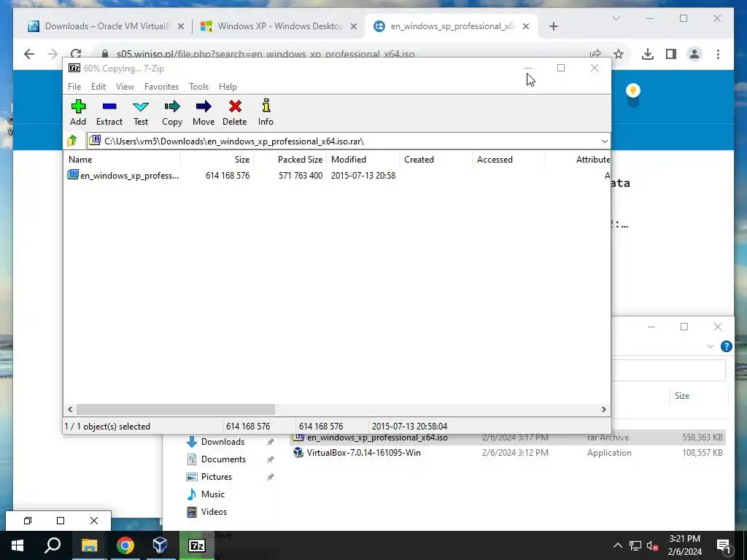Screen dimensions: 747x560
Task: Sort by Created column header
Action: click(x=436, y=160)
